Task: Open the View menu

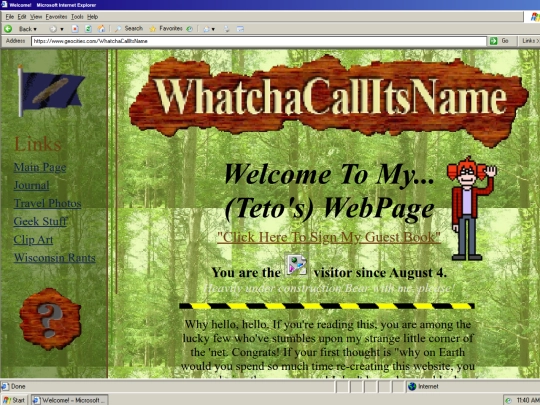Action: [x=36, y=17]
